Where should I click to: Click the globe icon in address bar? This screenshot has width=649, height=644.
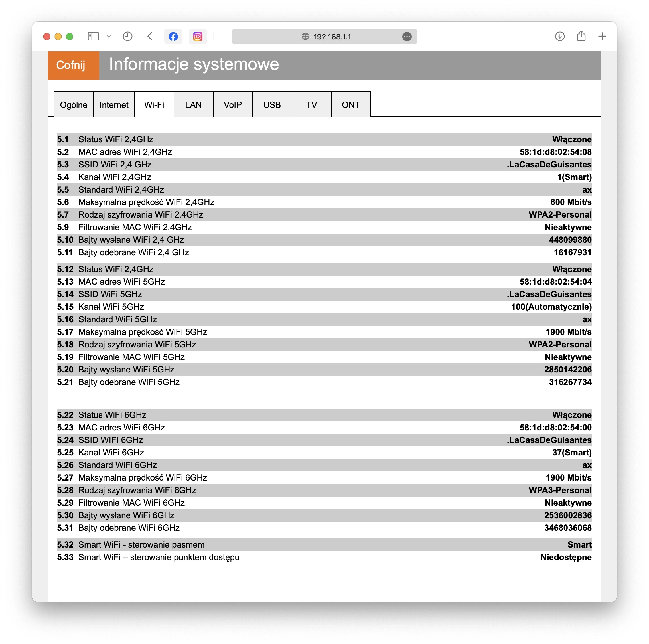[305, 36]
